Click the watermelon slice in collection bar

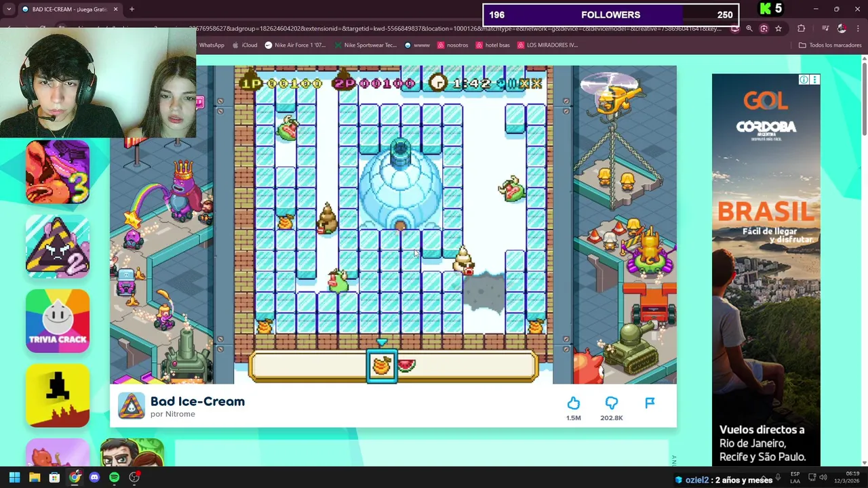[406, 366]
